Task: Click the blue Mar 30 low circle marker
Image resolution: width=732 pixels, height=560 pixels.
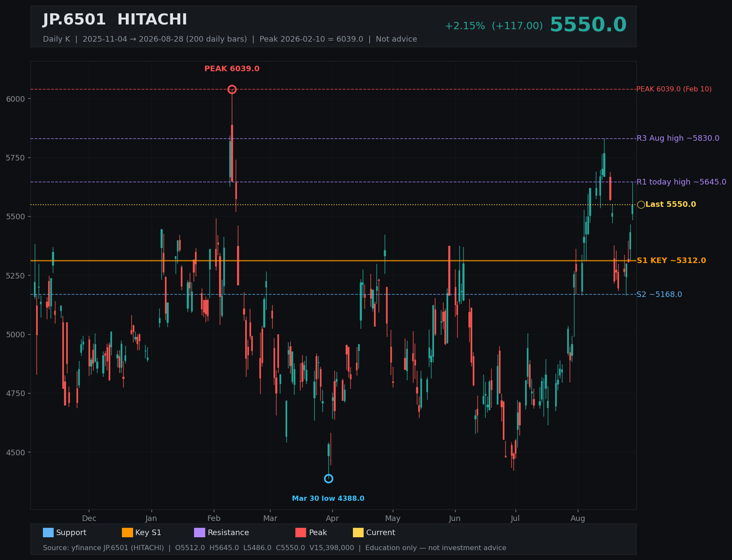Action: click(x=328, y=478)
